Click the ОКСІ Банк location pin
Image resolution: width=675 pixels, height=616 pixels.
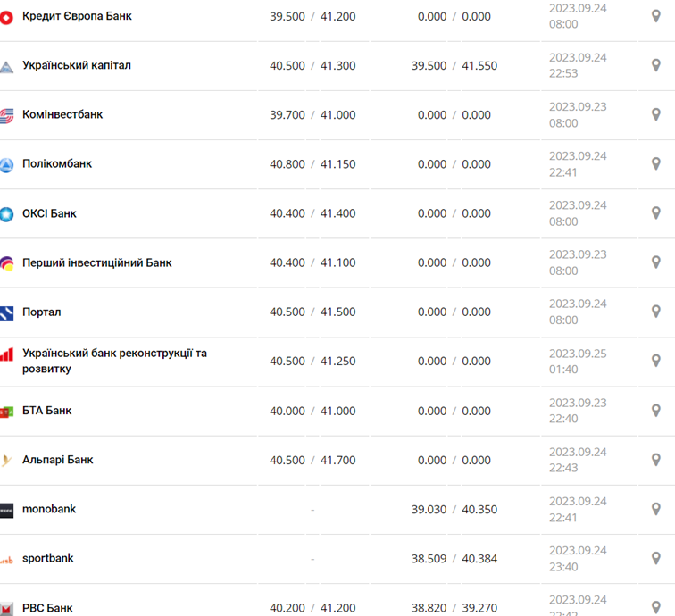656,213
